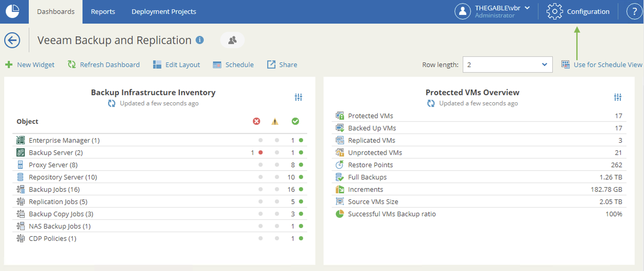644x271 pixels.
Task: Click the green plus New Widget icon
Action: click(x=9, y=64)
